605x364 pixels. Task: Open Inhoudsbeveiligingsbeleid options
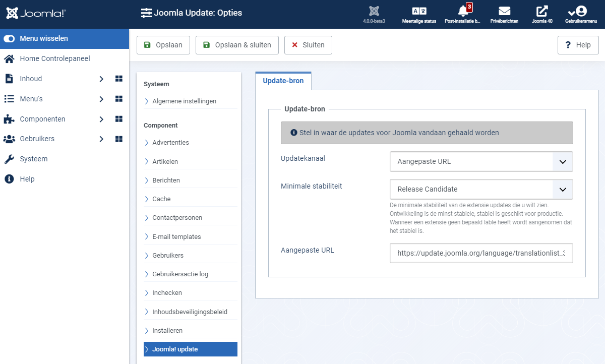pos(191,312)
